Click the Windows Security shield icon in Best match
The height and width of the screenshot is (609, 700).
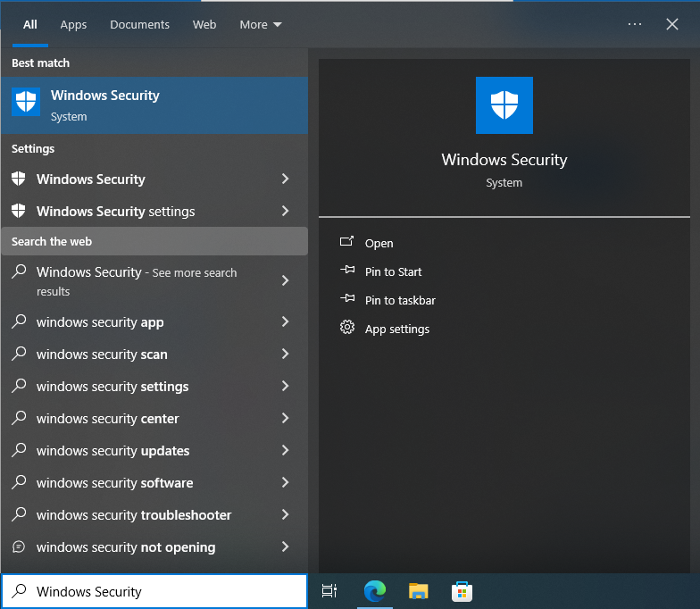tap(25, 102)
